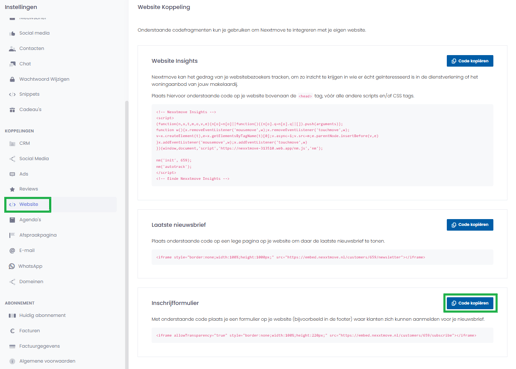Image resolution: width=516 pixels, height=369 pixels.
Task: Open the Cadeau's gift icon
Action: point(12,110)
